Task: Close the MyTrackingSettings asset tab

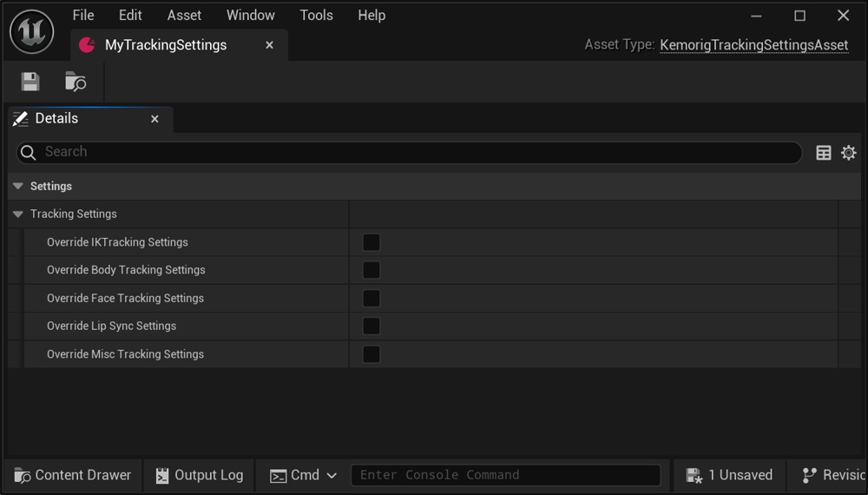Action: tap(270, 45)
